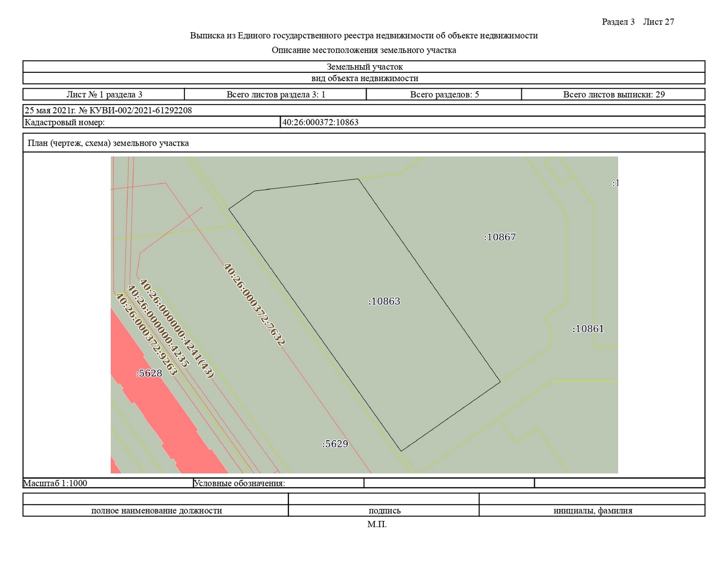This screenshot has height=562, width=728.
Task: Click the 'Лист № 1 раздела 3' cell
Action: [104, 94]
